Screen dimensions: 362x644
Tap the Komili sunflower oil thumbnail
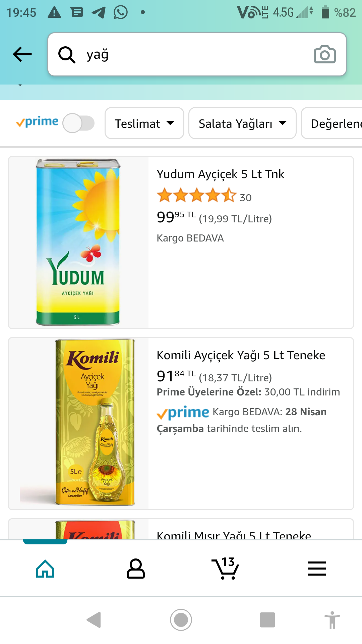pos(95,423)
